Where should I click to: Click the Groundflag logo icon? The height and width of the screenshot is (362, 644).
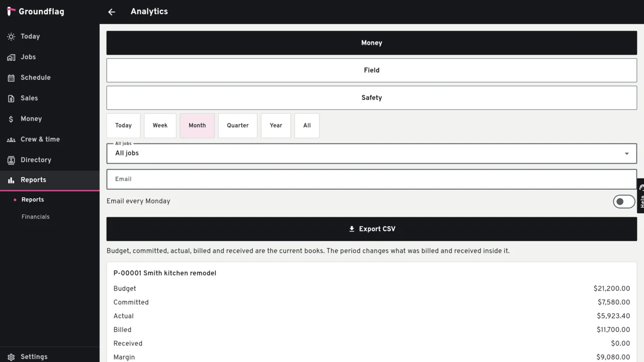pos(11,12)
